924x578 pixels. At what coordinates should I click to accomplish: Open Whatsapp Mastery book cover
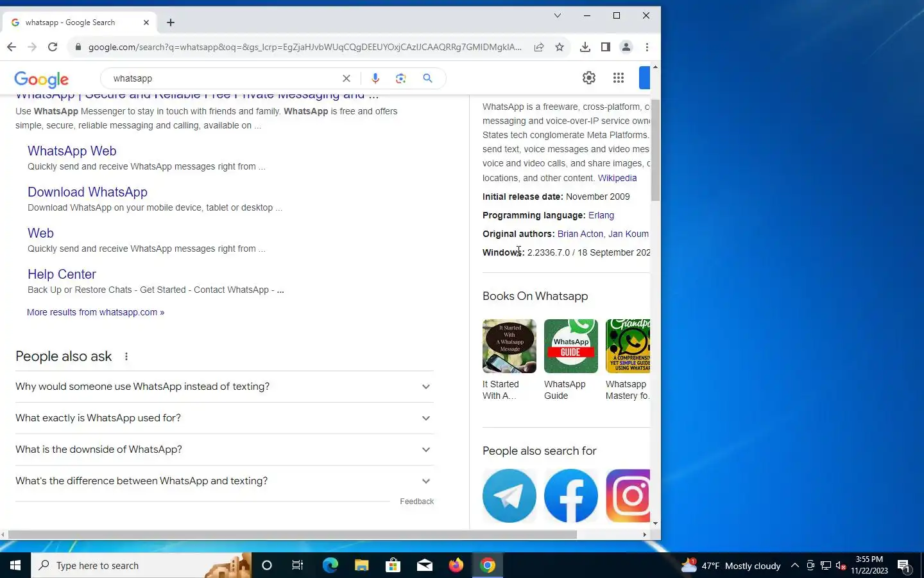[628, 346]
